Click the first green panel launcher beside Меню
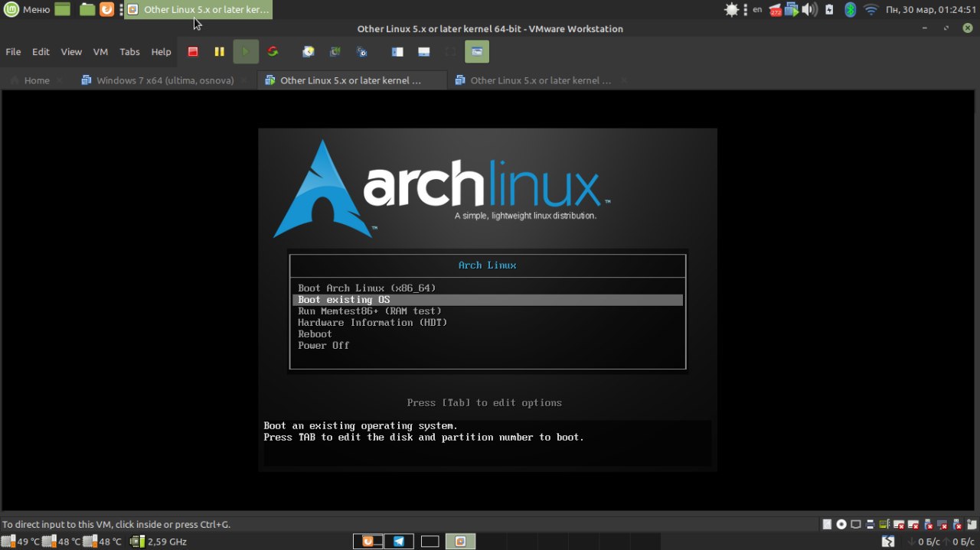980x550 pixels. (x=63, y=9)
